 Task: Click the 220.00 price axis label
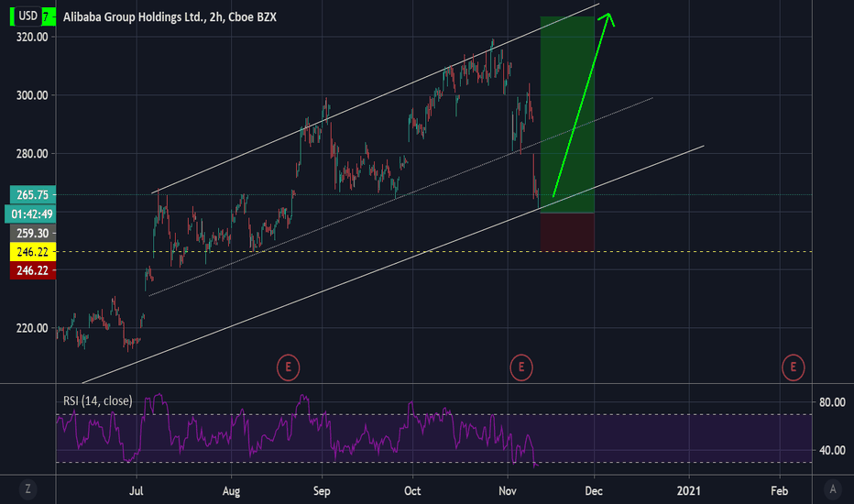[x=32, y=328]
